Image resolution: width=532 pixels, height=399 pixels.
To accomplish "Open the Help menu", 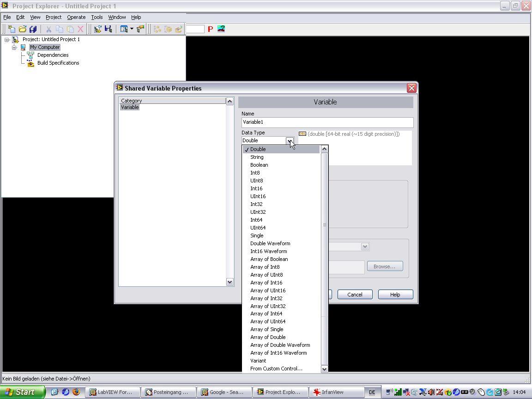I will click(136, 17).
